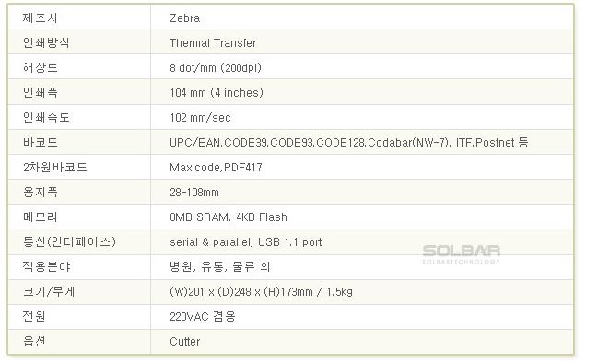Select the Zebra manufacturer value
The height and width of the screenshot is (364, 598).
(x=184, y=18)
